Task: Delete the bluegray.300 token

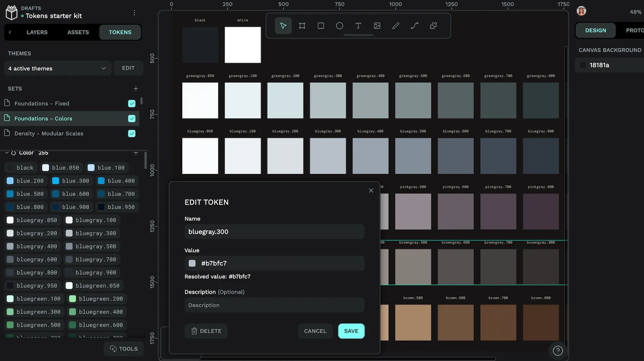Action: pos(206,331)
